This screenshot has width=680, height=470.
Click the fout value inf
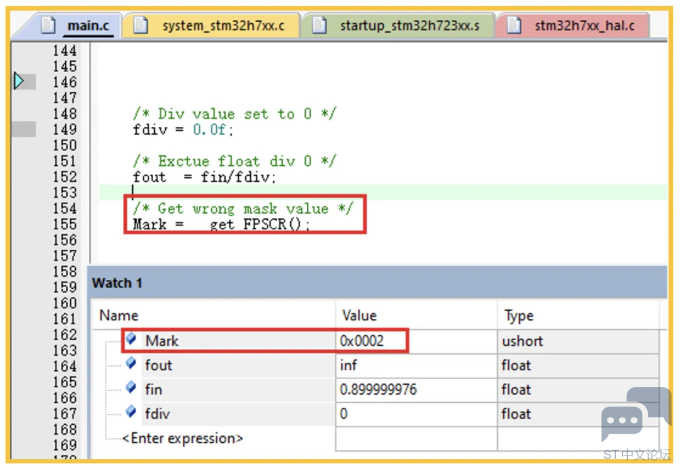348,365
